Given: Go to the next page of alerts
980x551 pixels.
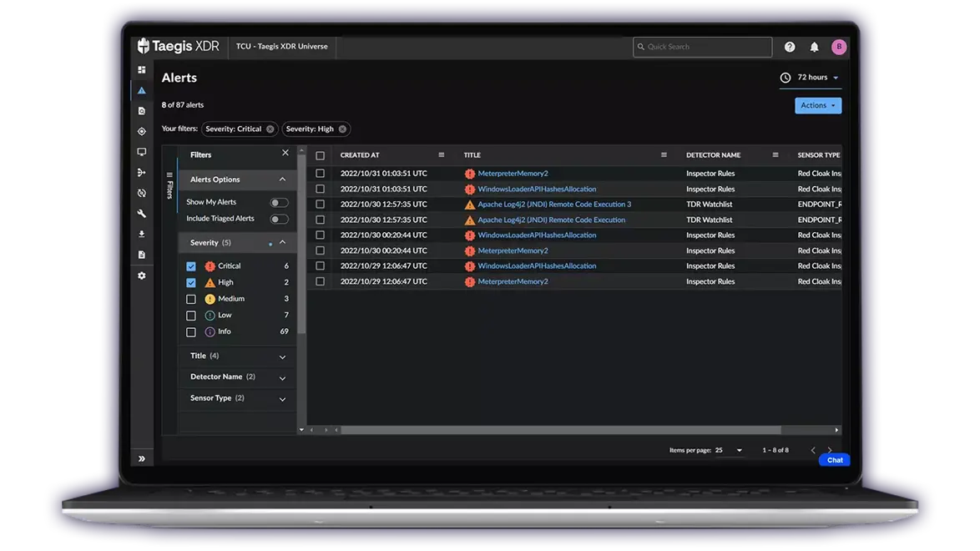Looking at the screenshot, I should pos(830,450).
